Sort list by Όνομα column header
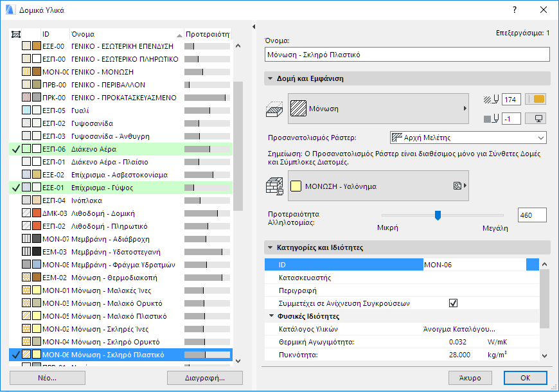The width and height of the screenshot is (559, 392). pos(127,34)
